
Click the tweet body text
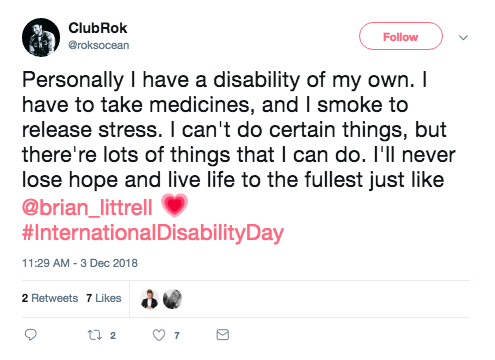[239, 130]
